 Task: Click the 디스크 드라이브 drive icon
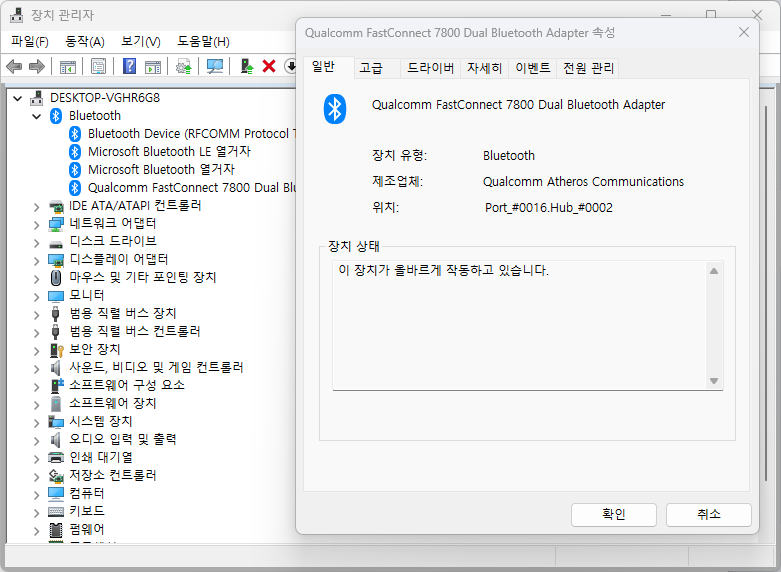click(x=56, y=244)
